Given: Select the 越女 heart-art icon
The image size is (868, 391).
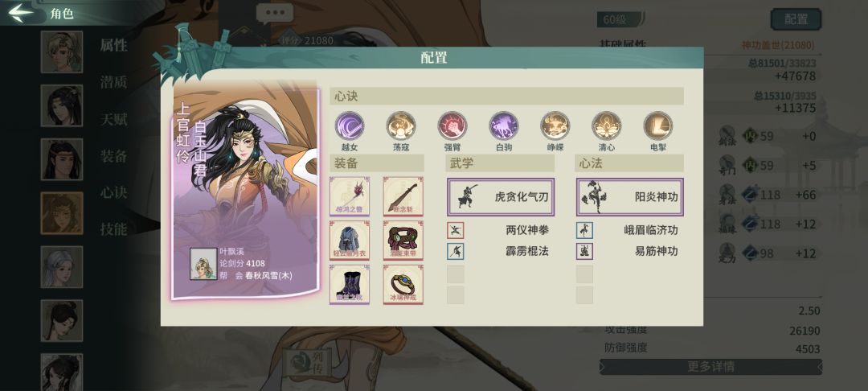Looking at the screenshot, I should point(350,126).
